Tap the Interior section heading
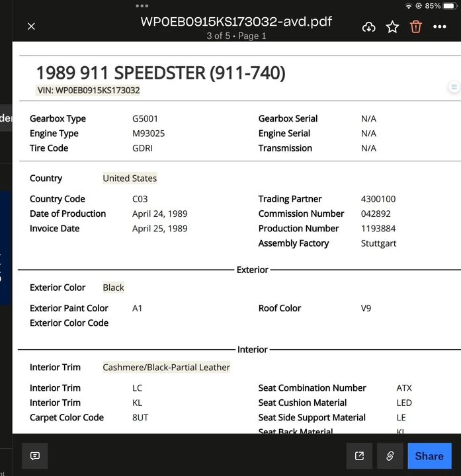Image resolution: width=461 pixels, height=476 pixels. coord(253,350)
